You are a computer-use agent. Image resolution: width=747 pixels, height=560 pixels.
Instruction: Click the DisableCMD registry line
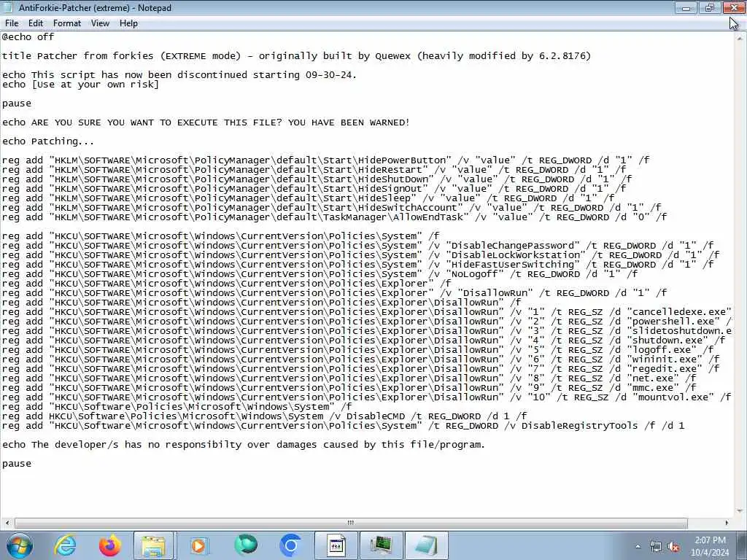(x=264, y=416)
